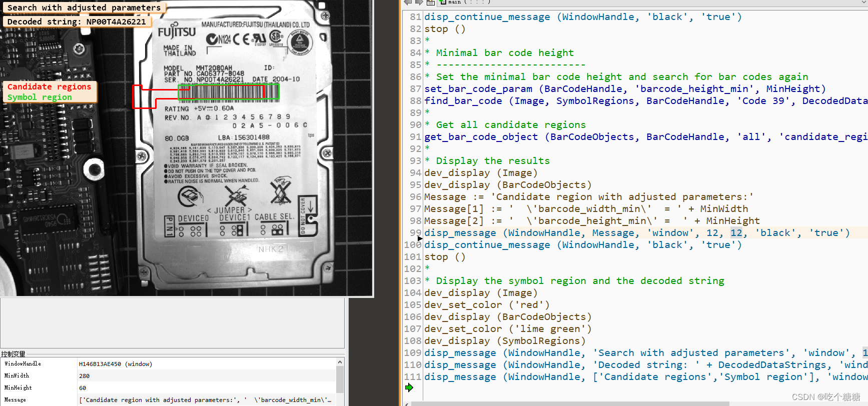The width and height of the screenshot is (868, 406).
Task: Click line 111 disp_message Candidate regions call
Action: click(646, 377)
